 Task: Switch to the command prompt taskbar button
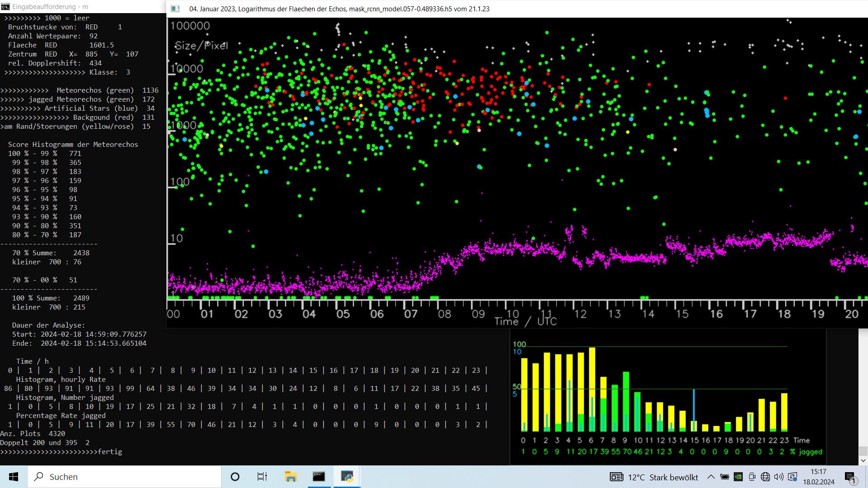[x=319, y=477]
